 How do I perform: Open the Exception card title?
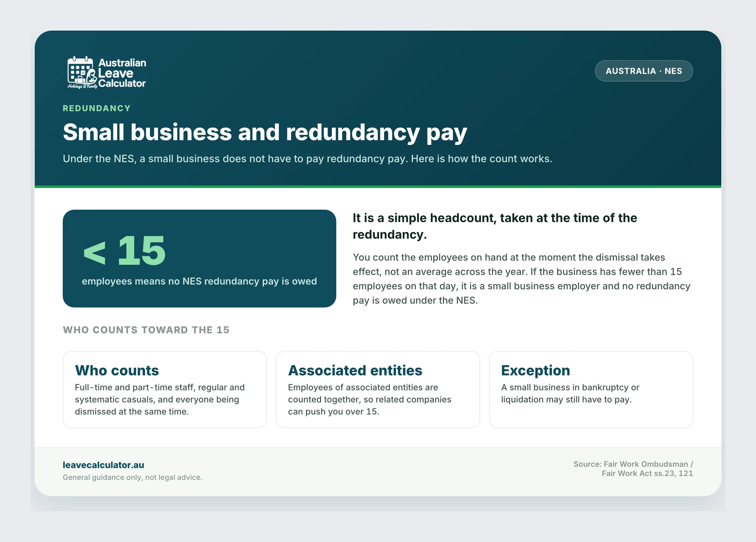[x=535, y=370]
